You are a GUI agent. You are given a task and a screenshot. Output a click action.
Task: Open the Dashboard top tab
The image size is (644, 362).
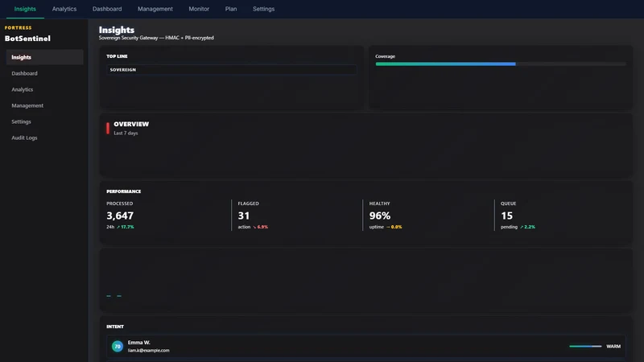[107, 9]
